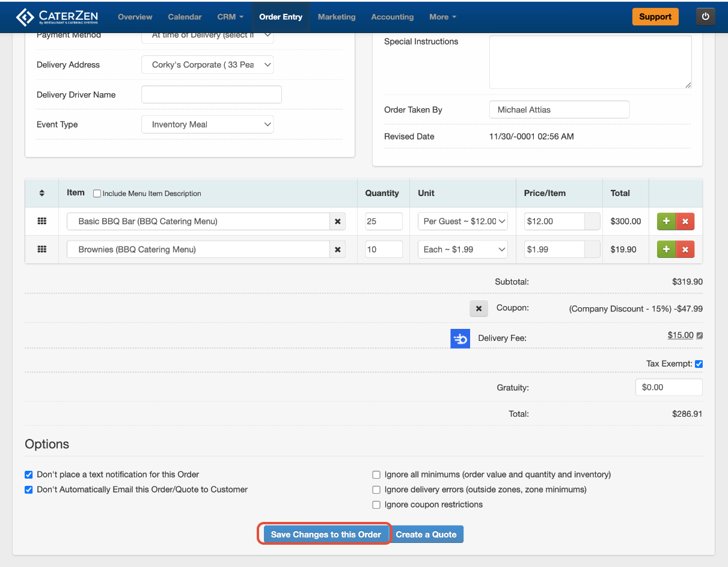Grab the drag handle for Brownies row
Viewport: 728px width, 567px height.
click(41, 249)
